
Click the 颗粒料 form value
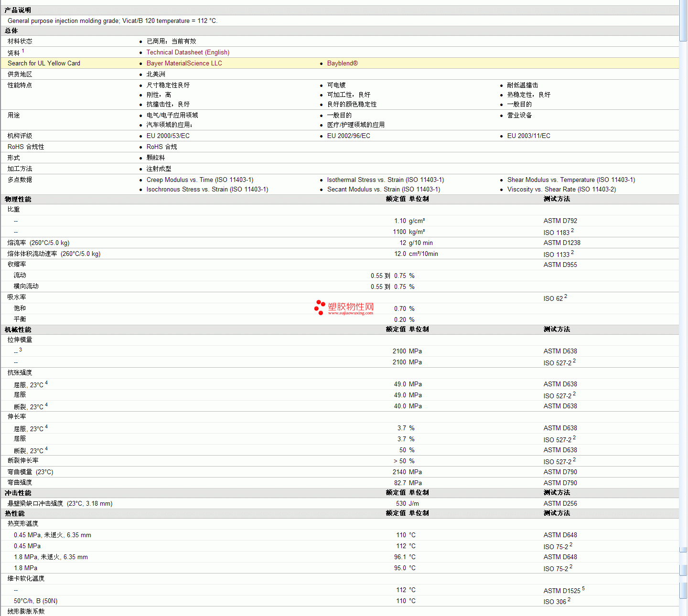click(156, 158)
